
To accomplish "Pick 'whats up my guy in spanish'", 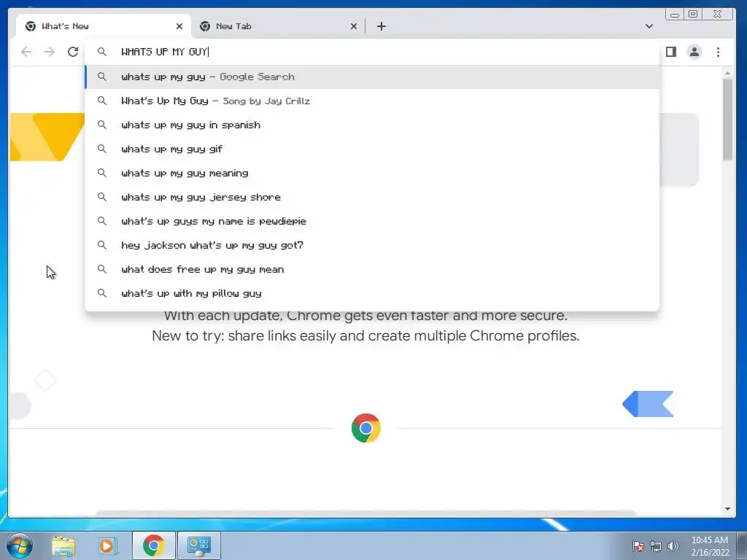I will pyautogui.click(x=372, y=125).
